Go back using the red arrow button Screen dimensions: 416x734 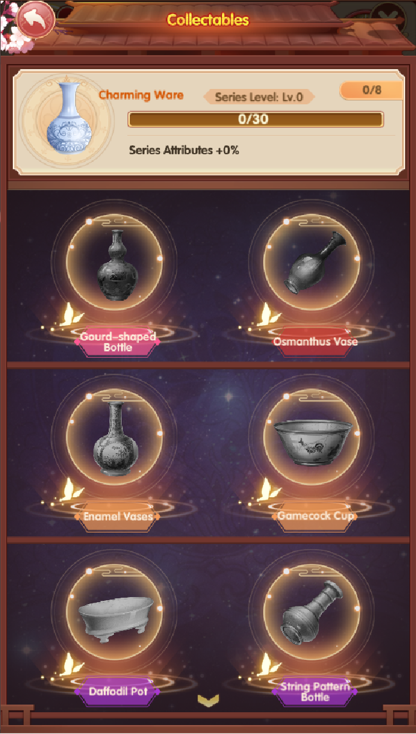coord(36,19)
